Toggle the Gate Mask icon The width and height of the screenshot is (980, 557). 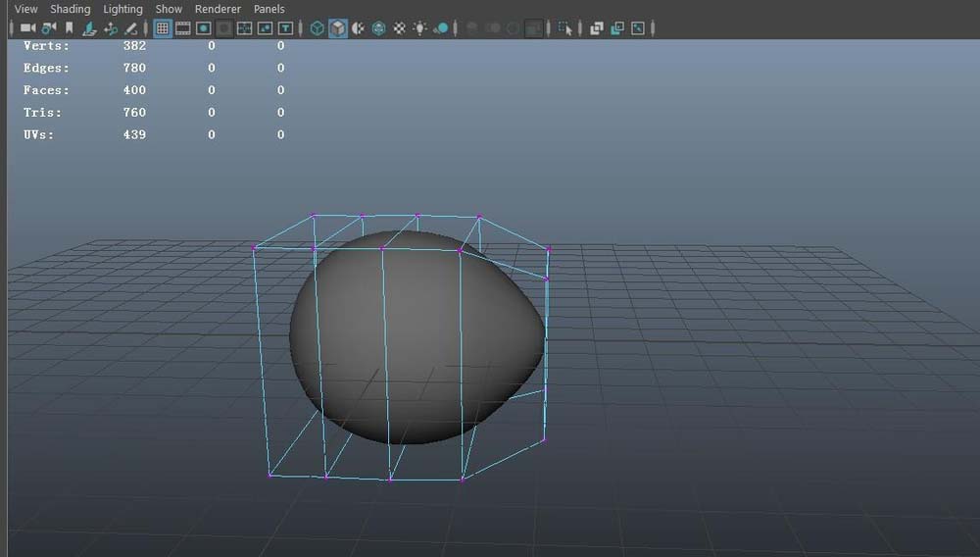[223, 28]
